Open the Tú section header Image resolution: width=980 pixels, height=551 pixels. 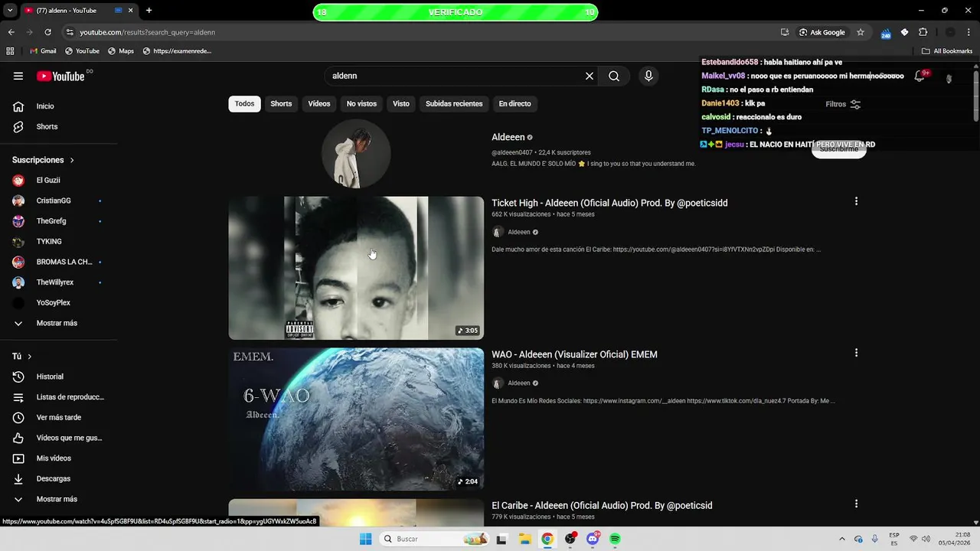pyautogui.click(x=22, y=357)
